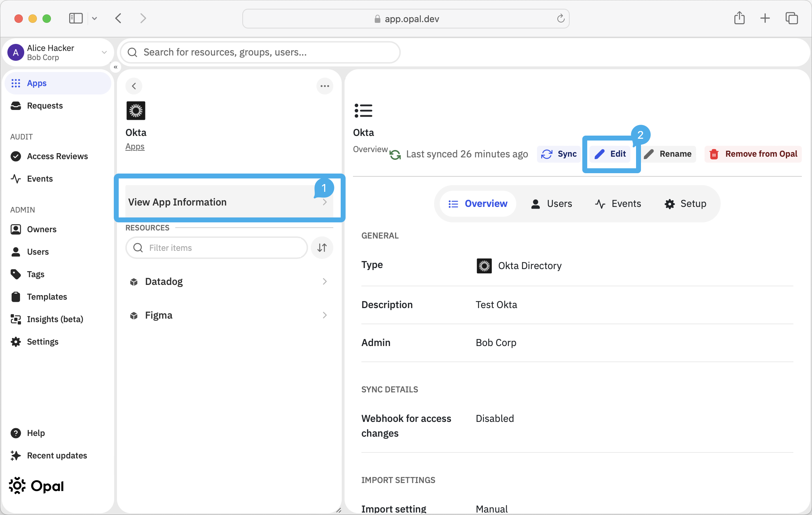Image resolution: width=812 pixels, height=515 pixels.
Task: Click the Rename button
Action: tap(668, 154)
